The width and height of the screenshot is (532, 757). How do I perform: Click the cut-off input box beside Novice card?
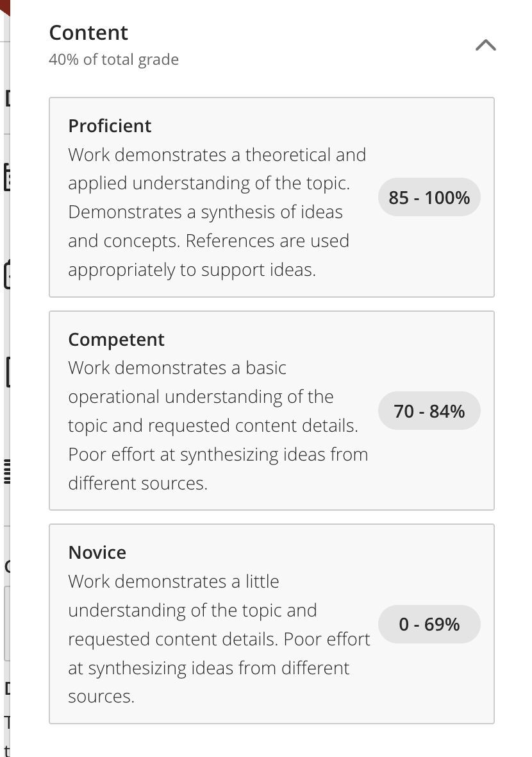pos(7,624)
